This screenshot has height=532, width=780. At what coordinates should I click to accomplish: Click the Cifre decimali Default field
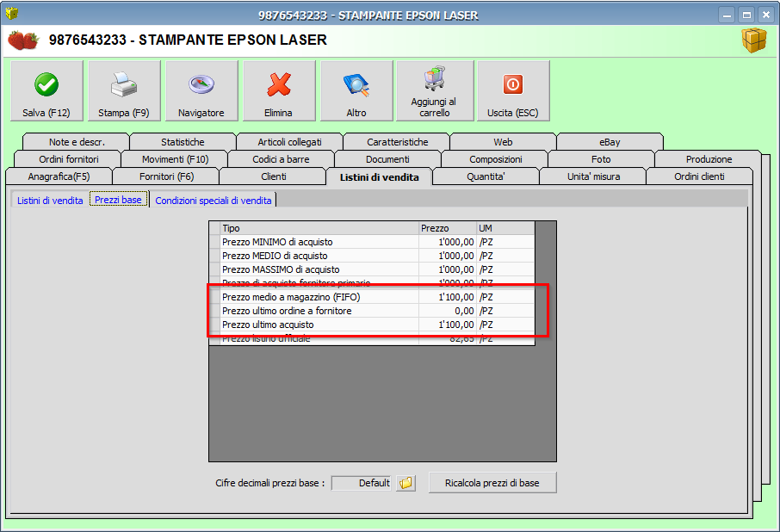pos(361,483)
